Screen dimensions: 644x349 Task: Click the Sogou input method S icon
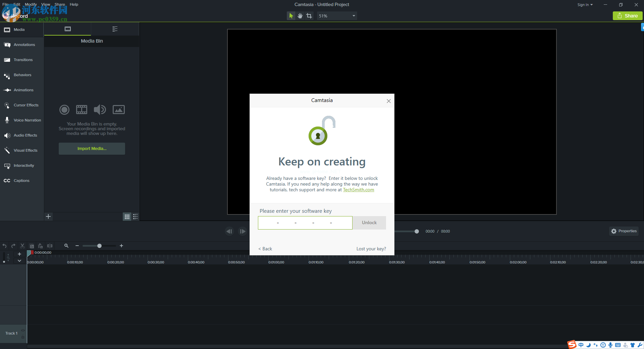click(x=572, y=345)
